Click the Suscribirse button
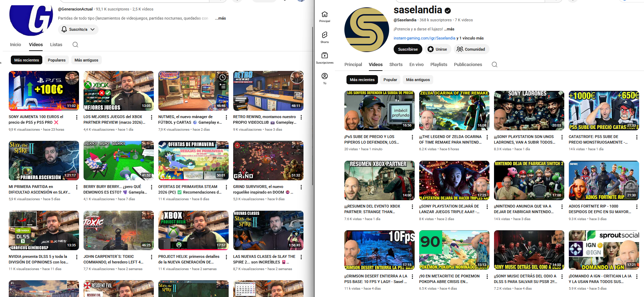 coord(408,49)
